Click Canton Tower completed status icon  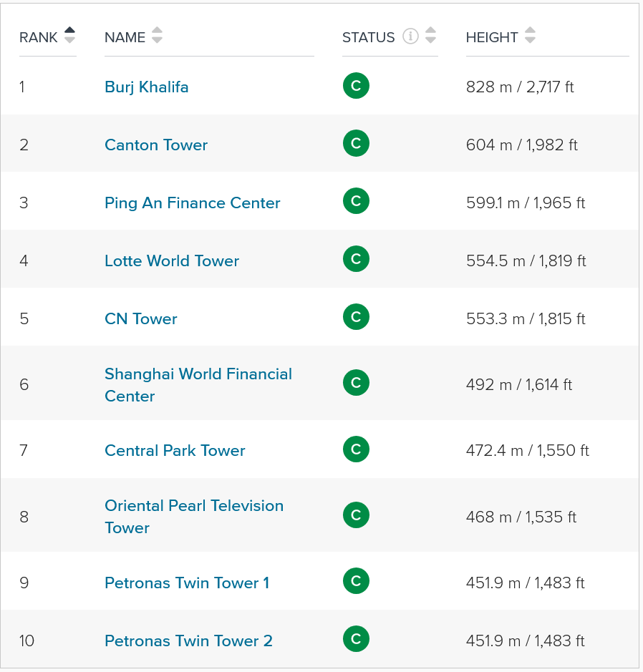click(356, 143)
